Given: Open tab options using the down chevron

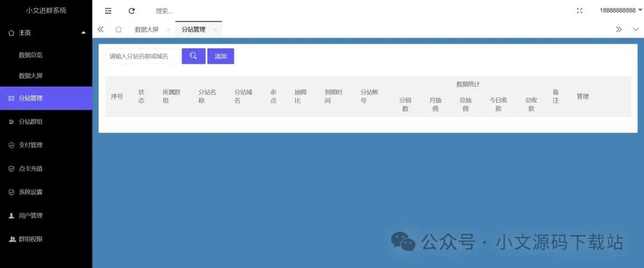Looking at the screenshot, I should click(636, 29).
